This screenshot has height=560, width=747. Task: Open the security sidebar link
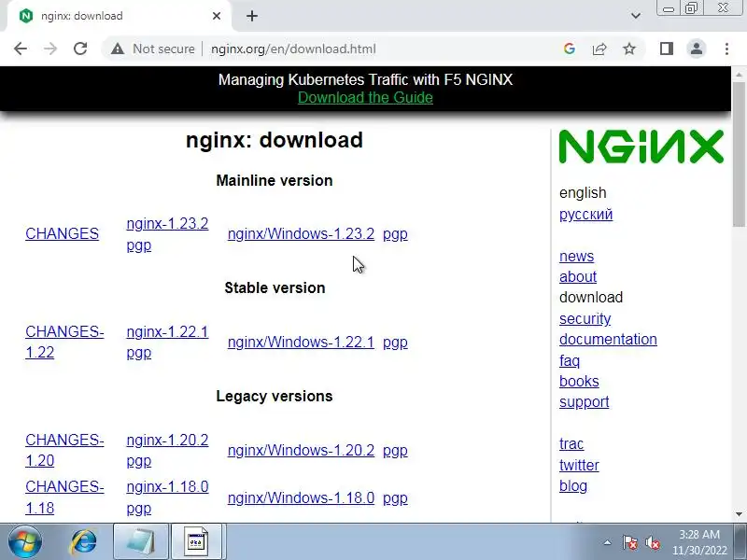(x=585, y=318)
